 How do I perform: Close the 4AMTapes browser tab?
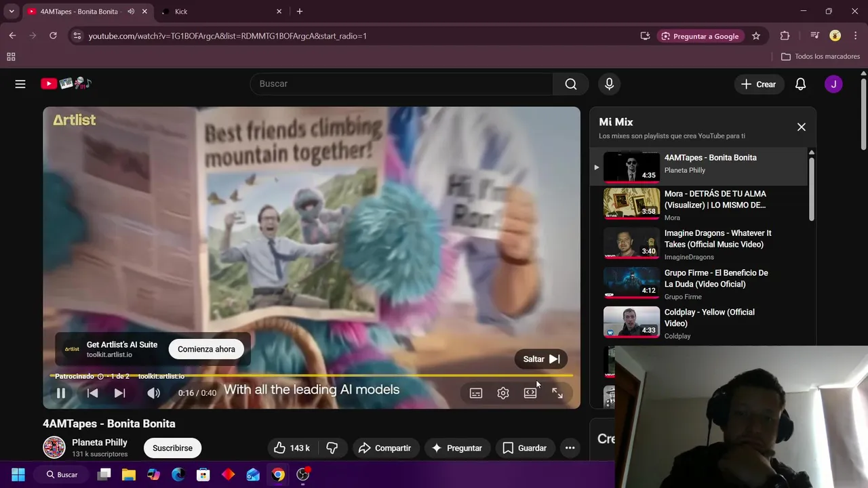[x=144, y=12]
